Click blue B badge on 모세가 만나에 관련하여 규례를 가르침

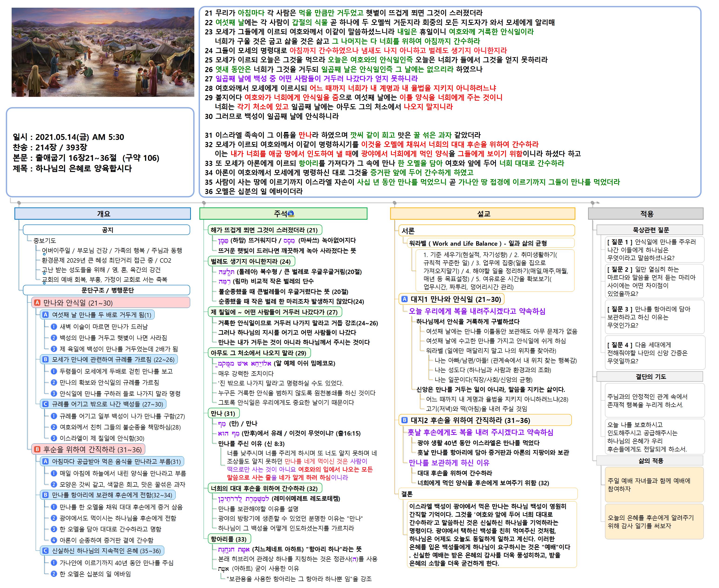click(45, 359)
